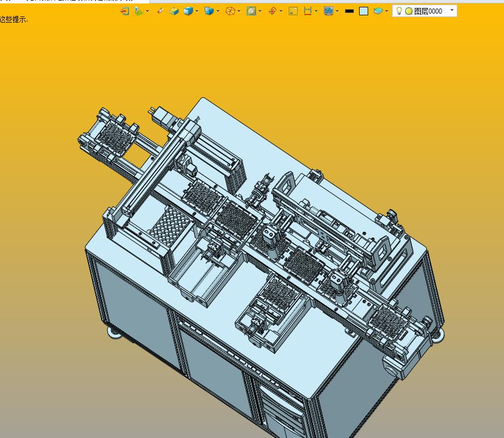
Task: Click the coordinate system plane icon
Action: (x=139, y=11)
